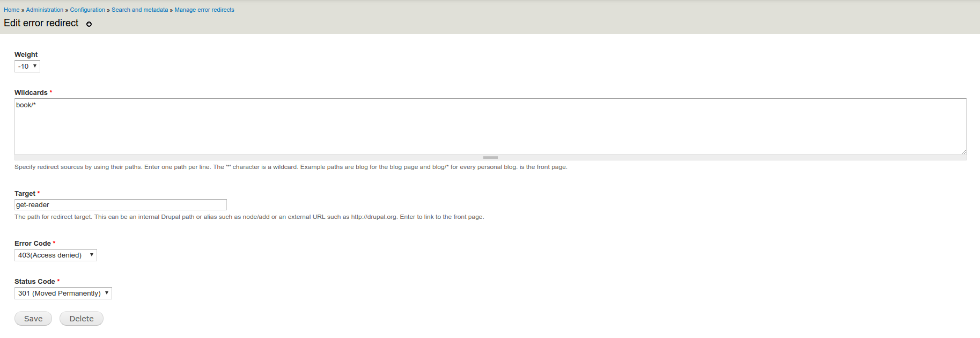980x338 pixels.
Task: Open the Weight dropdown
Action: pyautogui.click(x=27, y=67)
